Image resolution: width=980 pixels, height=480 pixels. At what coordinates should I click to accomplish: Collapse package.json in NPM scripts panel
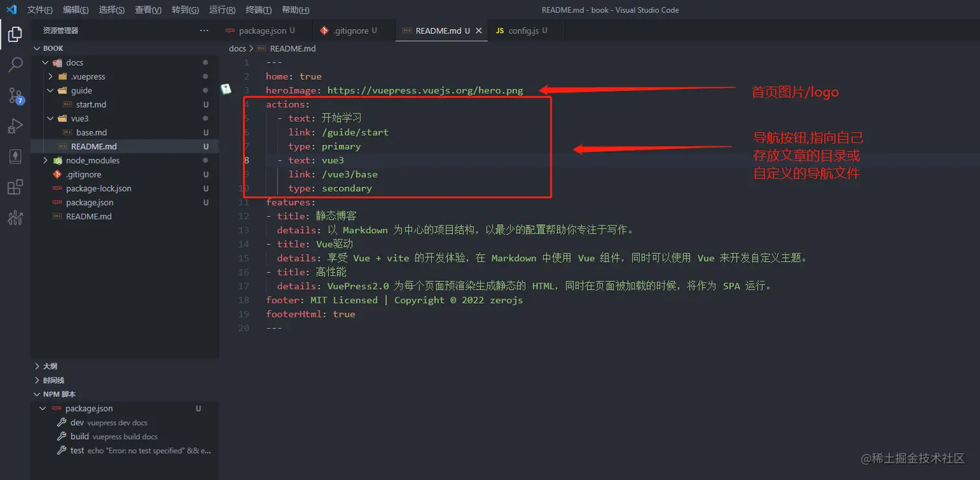click(x=43, y=409)
